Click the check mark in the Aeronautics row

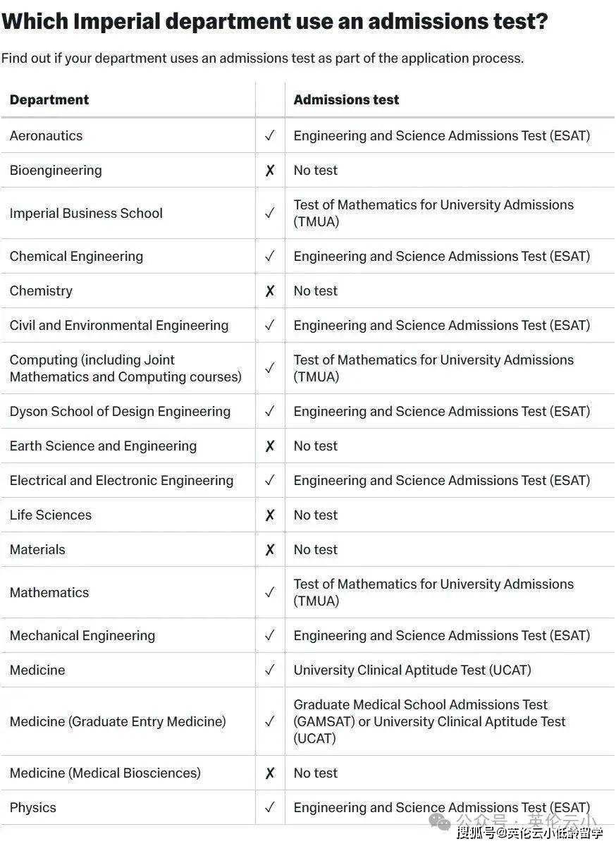click(x=270, y=135)
